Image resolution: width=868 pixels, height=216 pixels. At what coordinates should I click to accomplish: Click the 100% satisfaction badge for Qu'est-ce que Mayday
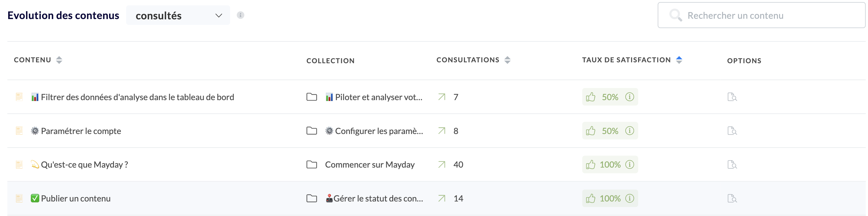(610, 165)
